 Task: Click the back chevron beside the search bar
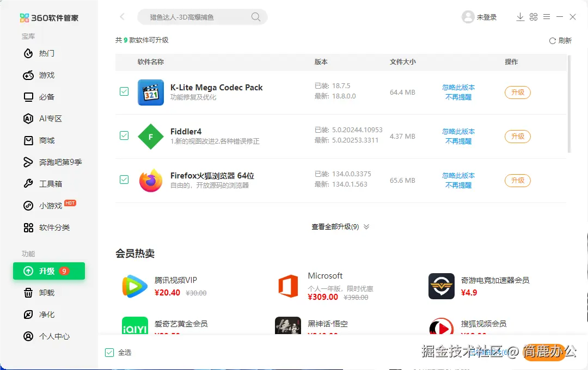pyautogui.click(x=121, y=17)
